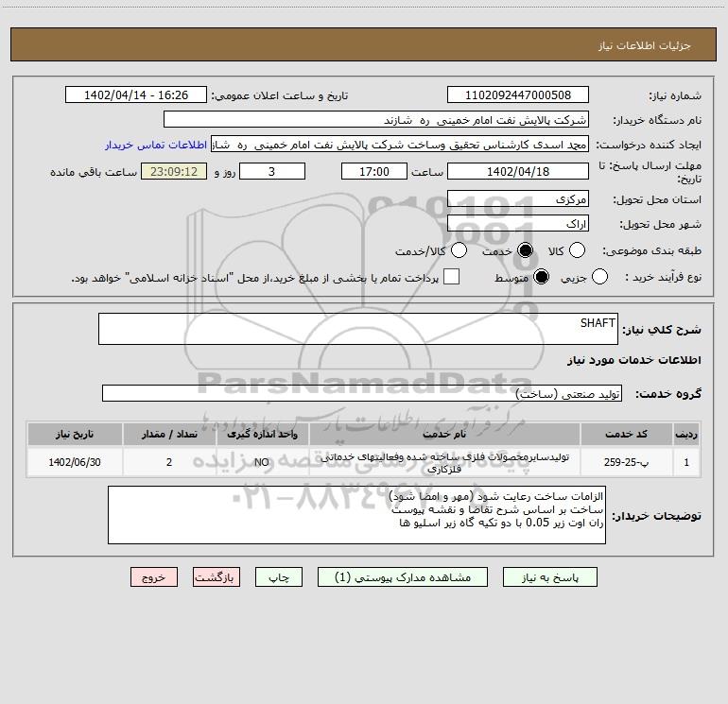Click the ردیف column header
The image size is (728, 704).
pyautogui.click(x=686, y=434)
